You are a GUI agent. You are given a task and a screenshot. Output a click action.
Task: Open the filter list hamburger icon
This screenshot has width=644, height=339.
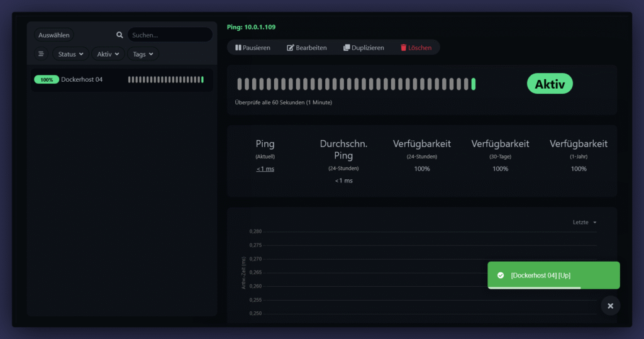(42, 54)
